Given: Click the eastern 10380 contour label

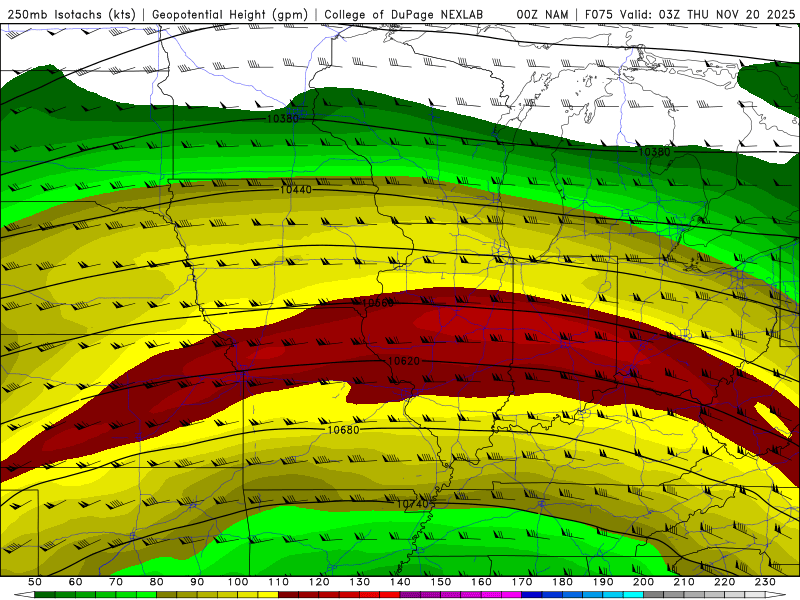Looking at the screenshot, I should tap(655, 152).
